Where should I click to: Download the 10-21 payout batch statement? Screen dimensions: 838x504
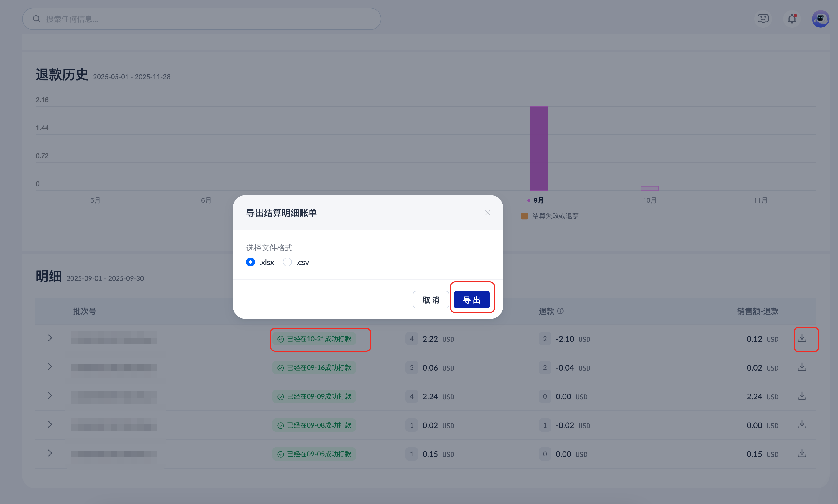pyautogui.click(x=802, y=338)
